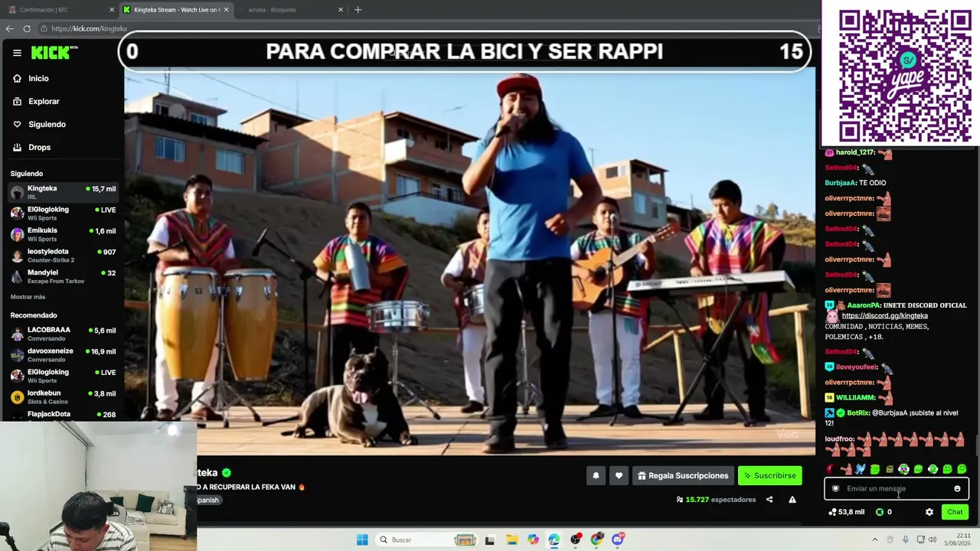Open the davooxeneize recommended channel
The width and height of the screenshot is (980, 551).
[x=63, y=355]
